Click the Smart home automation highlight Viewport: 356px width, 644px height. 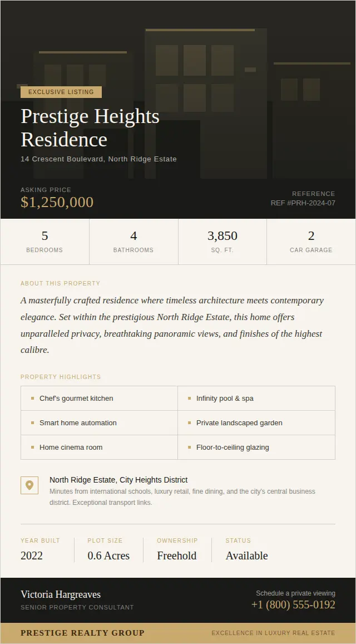click(x=78, y=423)
